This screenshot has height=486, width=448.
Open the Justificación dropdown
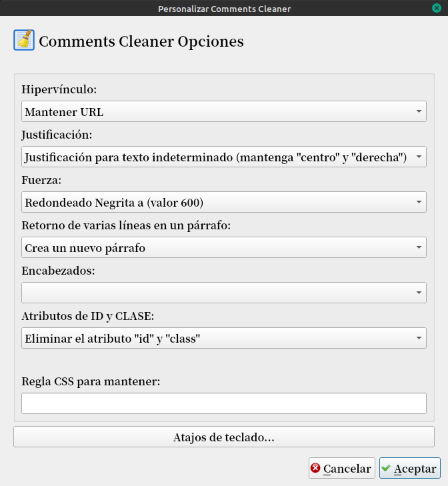pos(223,157)
